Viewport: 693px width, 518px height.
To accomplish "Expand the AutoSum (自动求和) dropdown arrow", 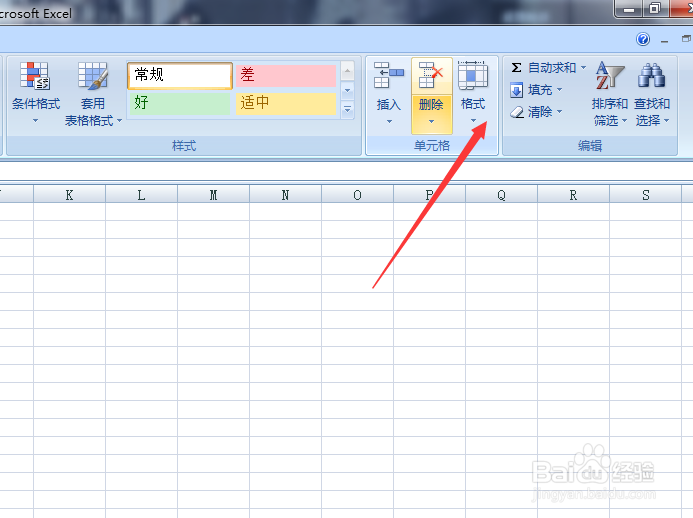I will click(583, 68).
